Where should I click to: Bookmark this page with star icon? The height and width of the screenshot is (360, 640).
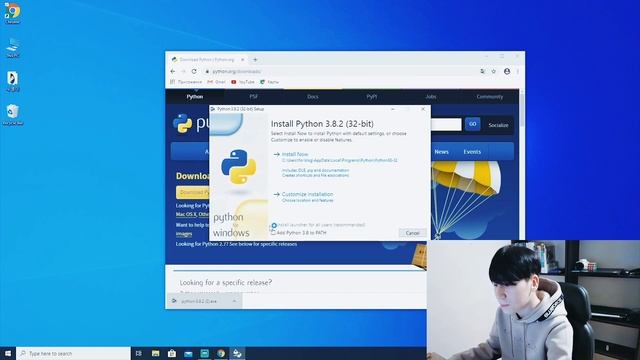(493, 71)
